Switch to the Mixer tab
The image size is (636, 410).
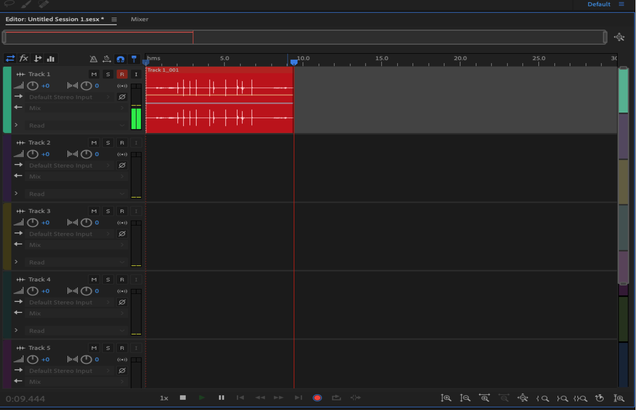[139, 19]
